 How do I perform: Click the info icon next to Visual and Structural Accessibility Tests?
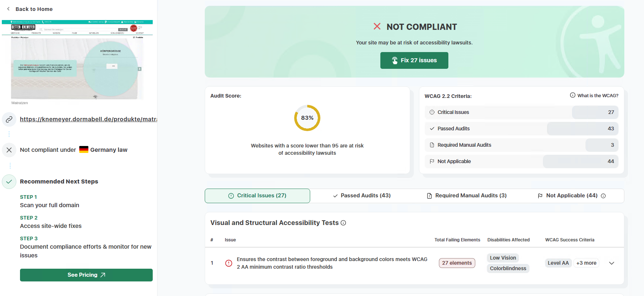(343, 223)
